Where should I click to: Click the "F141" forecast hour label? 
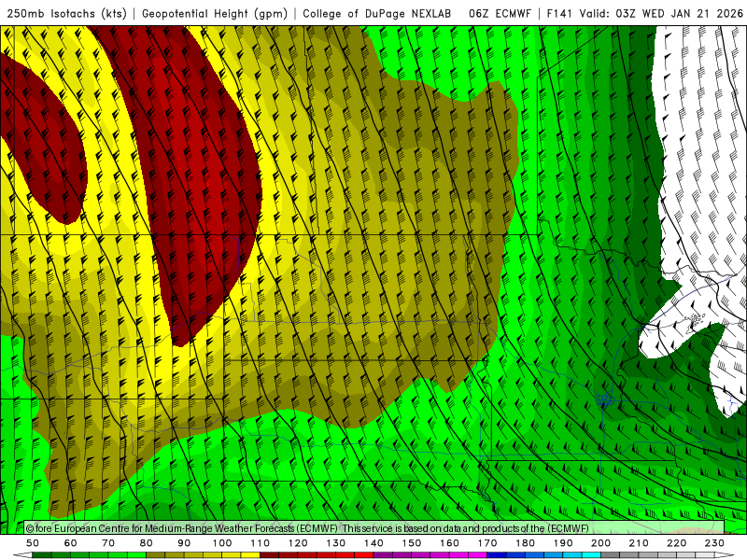point(560,14)
